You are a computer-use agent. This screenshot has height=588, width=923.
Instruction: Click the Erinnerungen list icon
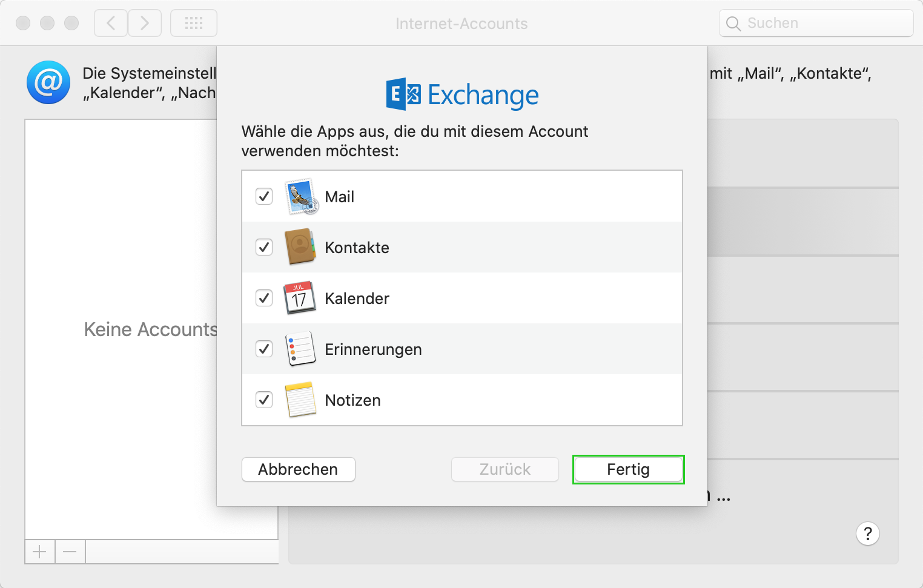(300, 349)
